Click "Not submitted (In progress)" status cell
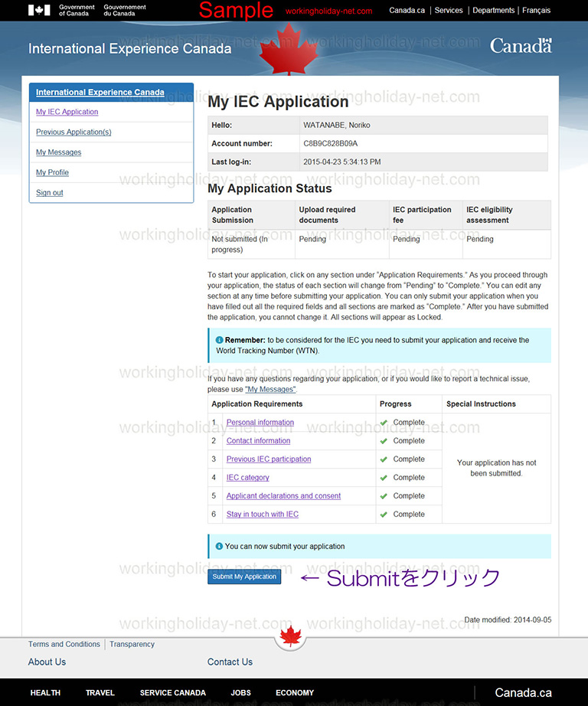 click(x=251, y=244)
